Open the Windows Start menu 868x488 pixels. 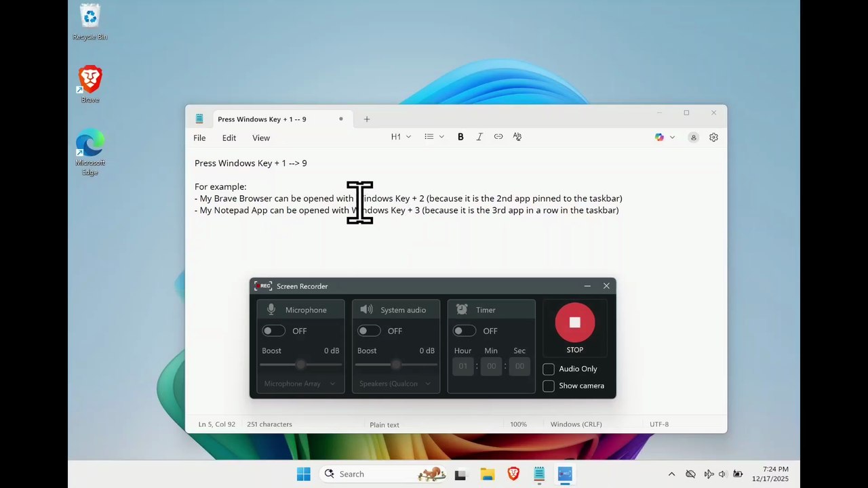point(304,474)
